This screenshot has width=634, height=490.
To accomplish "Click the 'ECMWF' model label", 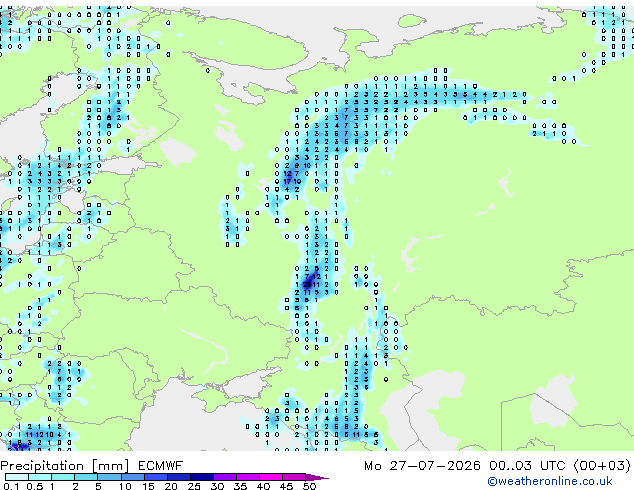I will (x=161, y=466).
